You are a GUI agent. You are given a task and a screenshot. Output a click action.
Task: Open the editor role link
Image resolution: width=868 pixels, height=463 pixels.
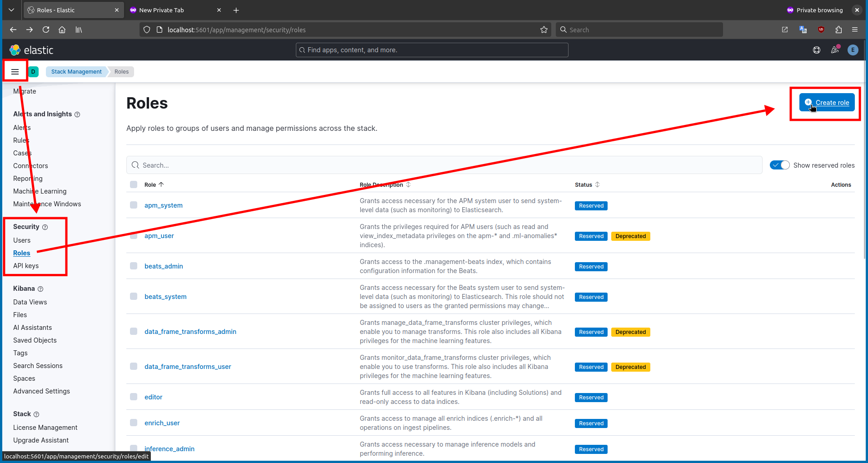coord(154,397)
